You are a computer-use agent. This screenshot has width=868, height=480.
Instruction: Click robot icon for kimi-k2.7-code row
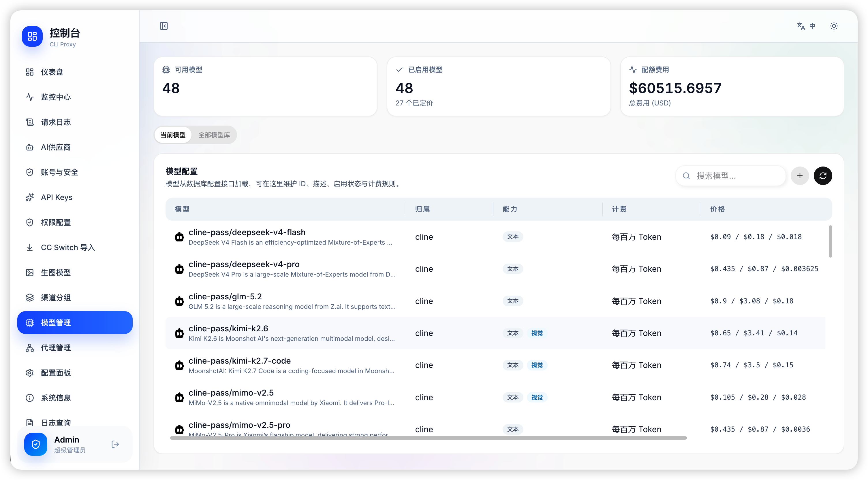coord(179,365)
